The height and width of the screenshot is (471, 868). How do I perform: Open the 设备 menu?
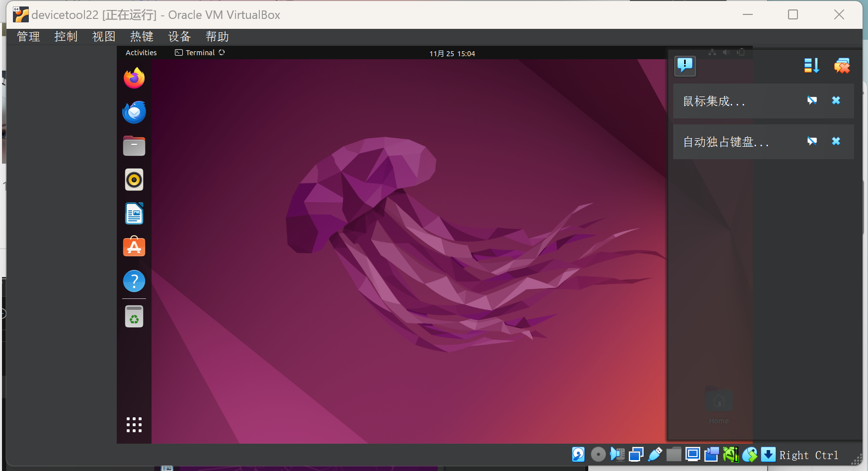click(x=179, y=36)
